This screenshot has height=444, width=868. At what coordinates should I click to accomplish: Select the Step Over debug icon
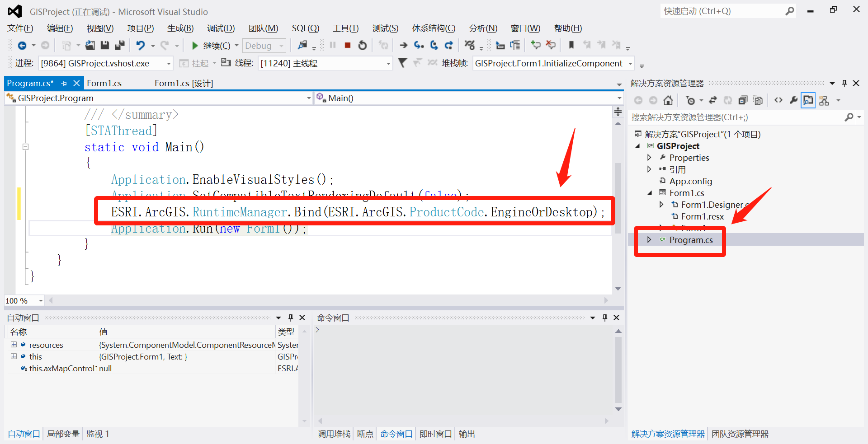coord(434,45)
